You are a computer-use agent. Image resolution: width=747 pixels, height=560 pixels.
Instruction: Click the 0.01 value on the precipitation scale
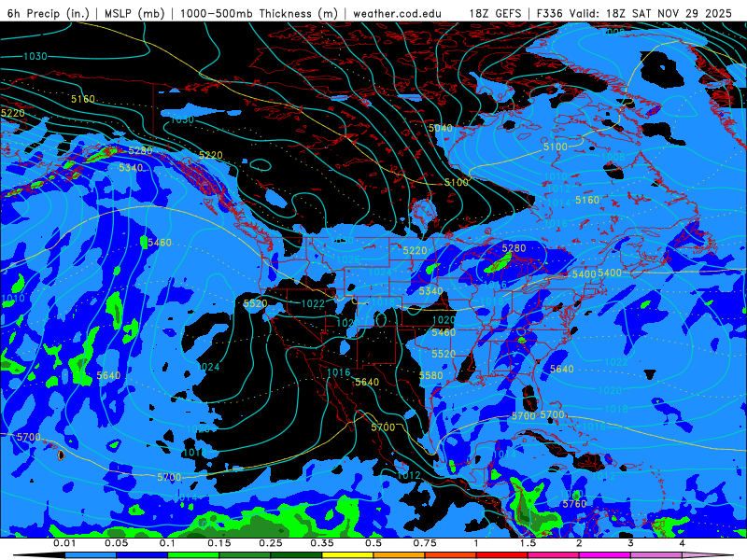click(x=64, y=543)
